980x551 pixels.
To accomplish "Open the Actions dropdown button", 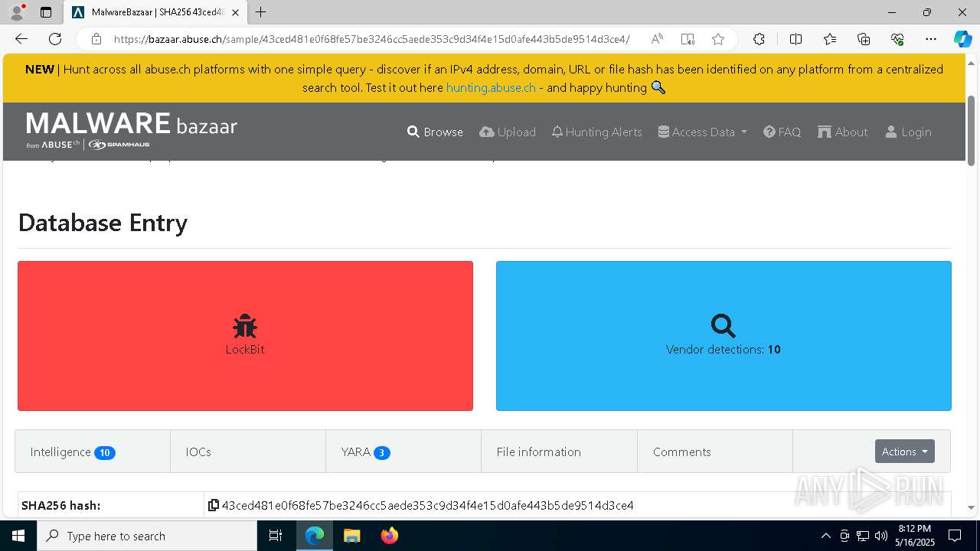I will point(904,452).
